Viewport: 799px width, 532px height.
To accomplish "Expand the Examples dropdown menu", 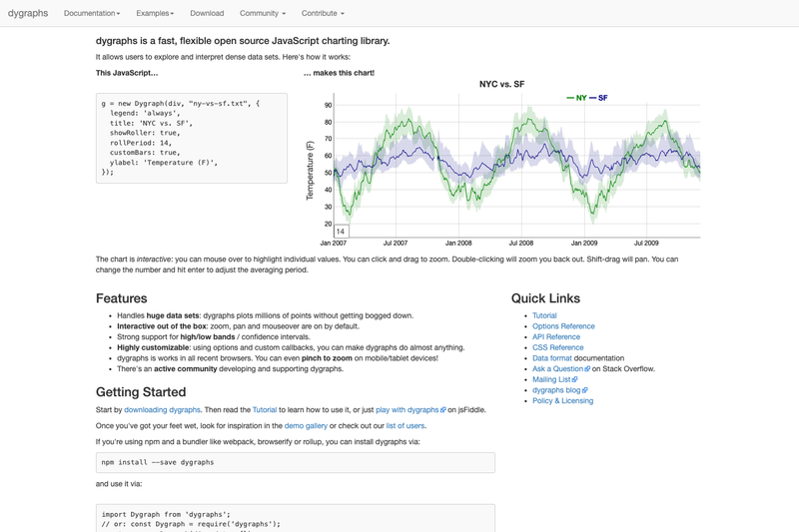I will pyautogui.click(x=155, y=13).
